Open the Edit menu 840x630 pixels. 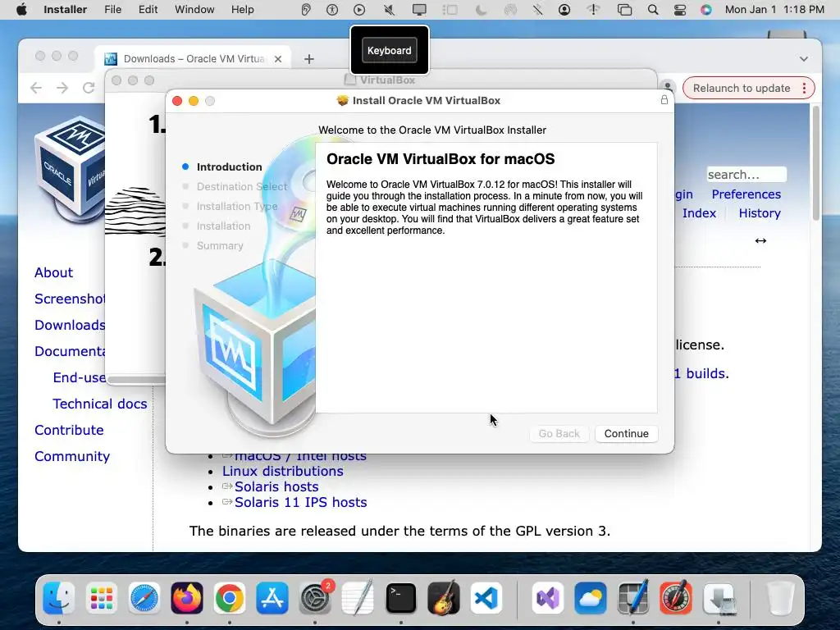tap(148, 10)
